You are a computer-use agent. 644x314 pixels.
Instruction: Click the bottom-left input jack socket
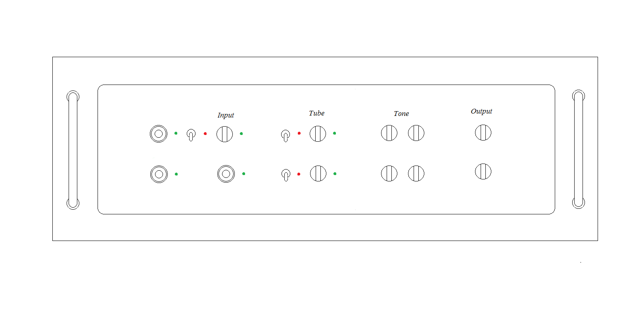point(159,174)
